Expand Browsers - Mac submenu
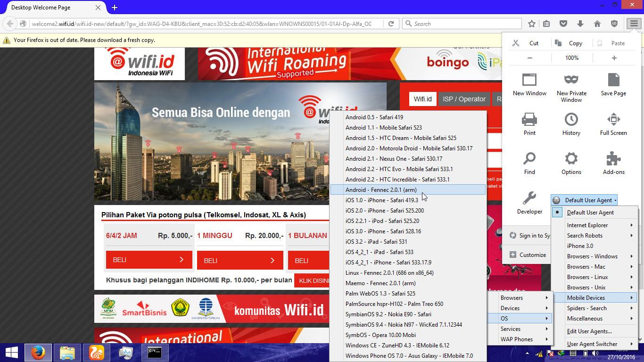The height and width of the screenshot is (362, 644). tap(594, 267)
